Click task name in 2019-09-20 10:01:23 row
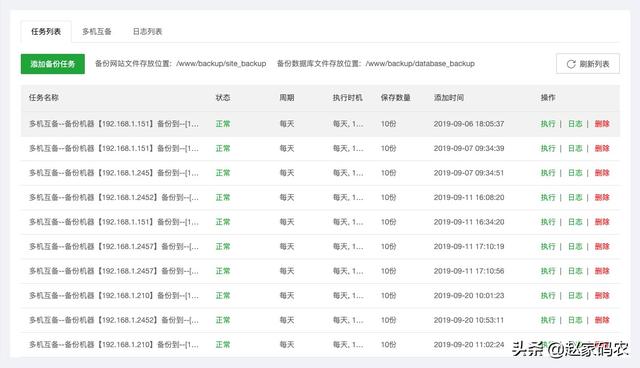640x368 pixels. 114,295
